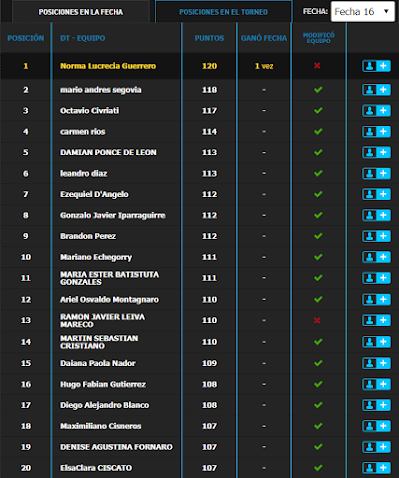Screen dimensions: 399x478
Task: Open Norma Lucrecia Guerrero's team
Action: tap(108, 66)
